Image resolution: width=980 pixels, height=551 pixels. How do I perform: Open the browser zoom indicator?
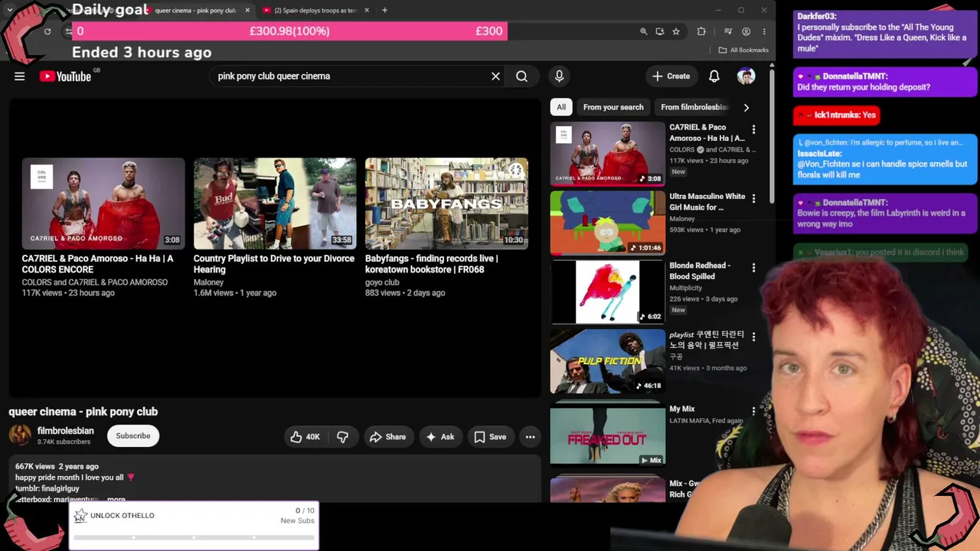(x=643, y=31)
